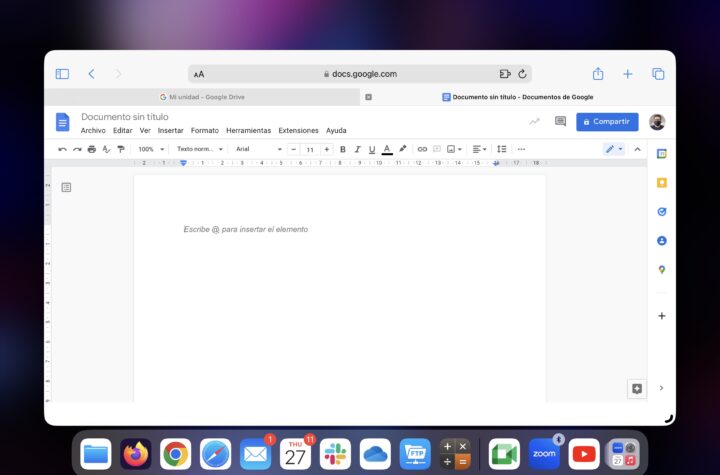This screenshot has width=720, height=475.
Task: Open the Archivo menu
Action: coord(93,130)
